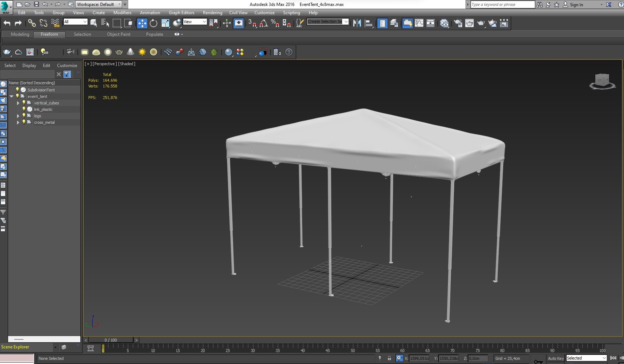Expand the cross_metal group
Viewport: 624px width, 364px height.
(18, 122)
